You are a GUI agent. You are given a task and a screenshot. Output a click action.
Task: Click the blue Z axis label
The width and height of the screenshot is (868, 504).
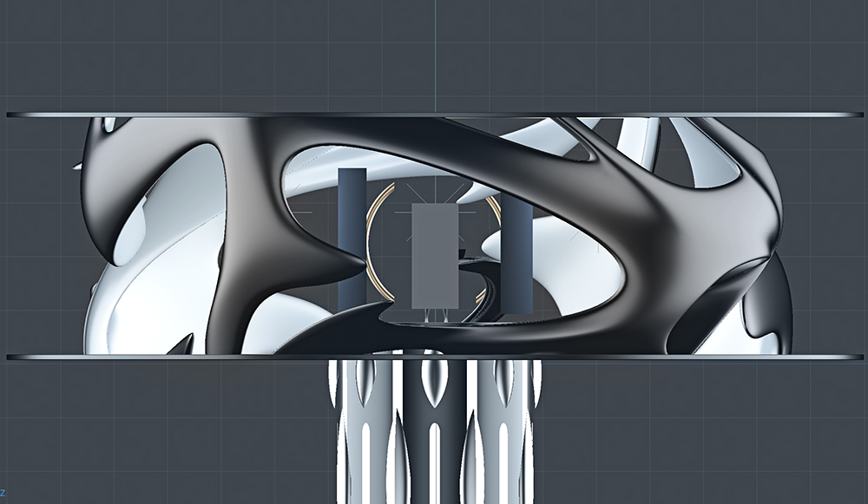(x=3, y=493)
